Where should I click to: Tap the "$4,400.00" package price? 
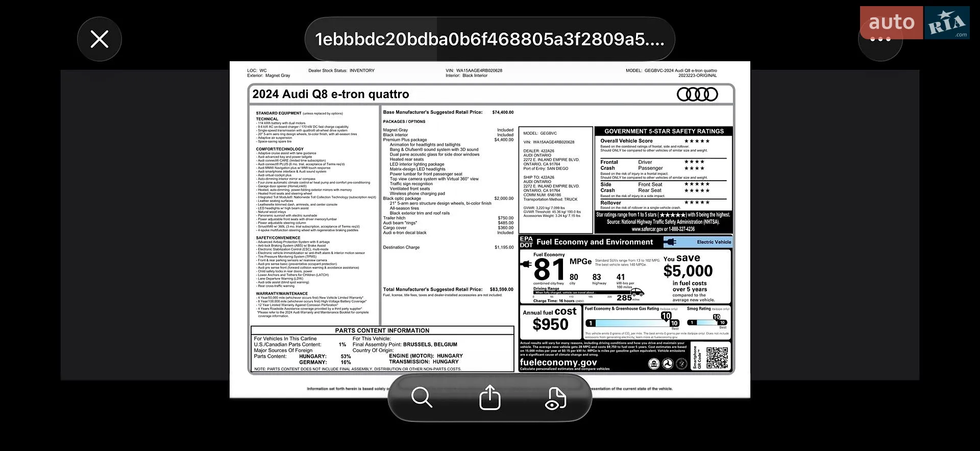point(504,140)
